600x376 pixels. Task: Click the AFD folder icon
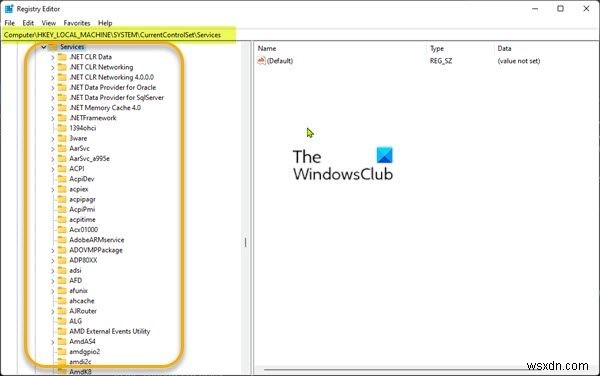point(62,280)
